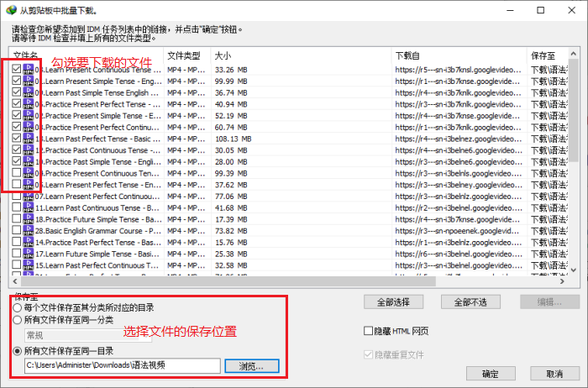Select the 14.Practice Past Perfect Tense filename
The height and width of the screenshot is (388, 588).
(x=98, y=242)
